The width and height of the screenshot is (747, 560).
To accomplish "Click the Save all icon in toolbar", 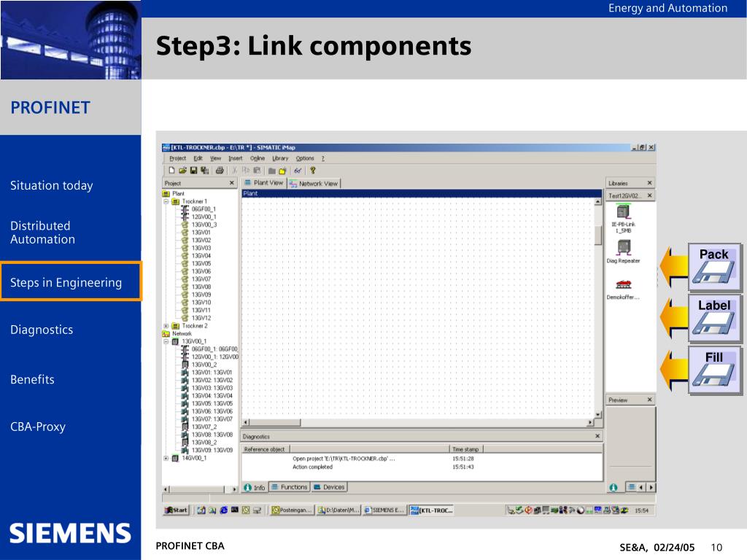I will click(205, 171).
